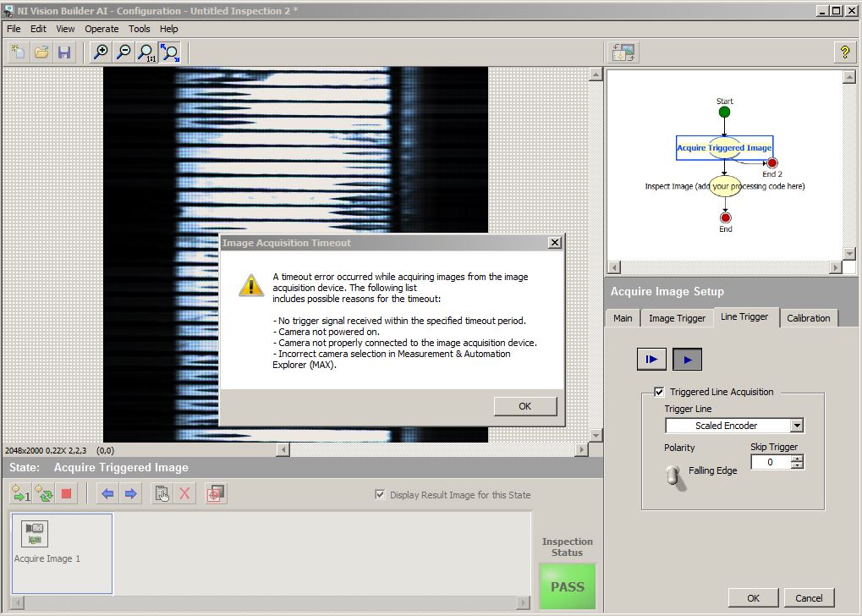Viewport: 862px width, 616px height.
Task: Click the red End 2 node
Action: 771,162
